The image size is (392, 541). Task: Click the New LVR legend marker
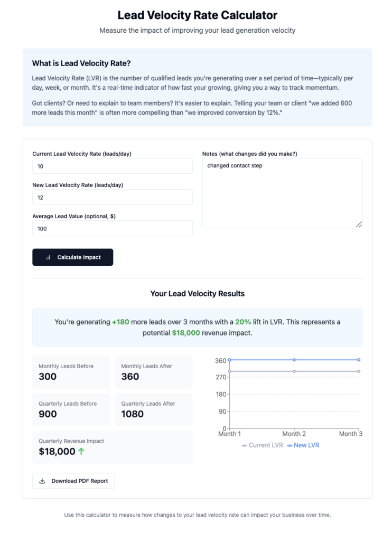(x=290, y=444)
